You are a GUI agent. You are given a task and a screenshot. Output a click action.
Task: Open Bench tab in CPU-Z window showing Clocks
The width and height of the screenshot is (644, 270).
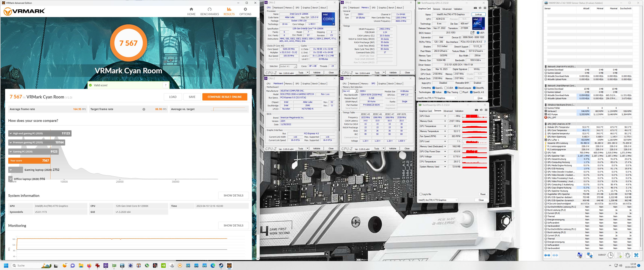coord(315,8)
